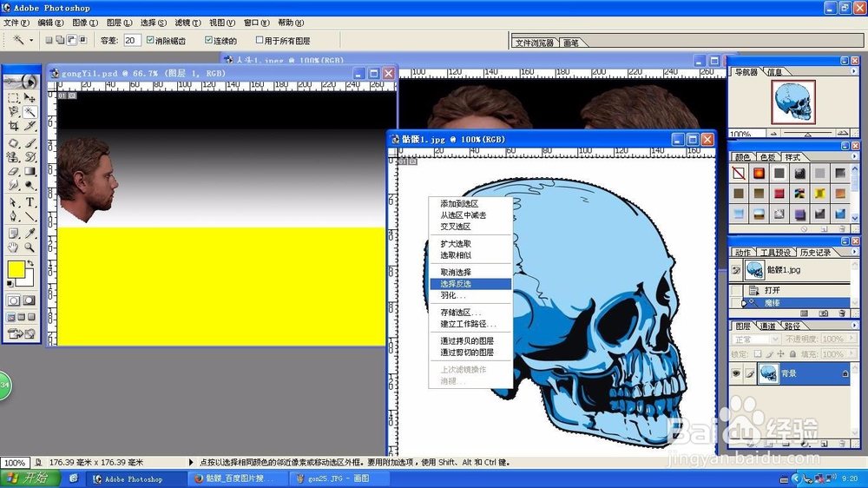Select the Brush tool
The width and height of the screenshot is (868, 488).
coord(30,143)
